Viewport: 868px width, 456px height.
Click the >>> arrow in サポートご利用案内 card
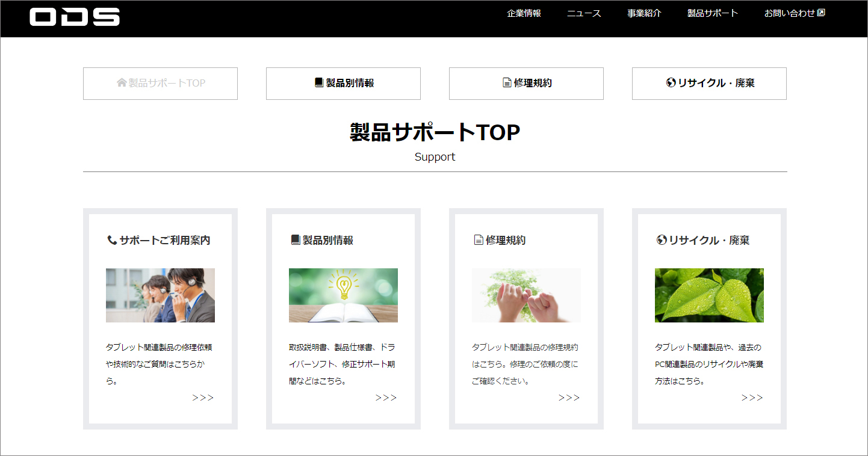203,398
